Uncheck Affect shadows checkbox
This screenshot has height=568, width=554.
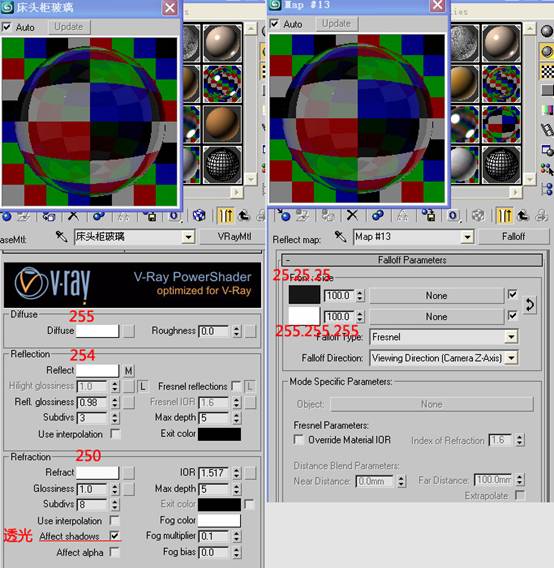[114, 535]
